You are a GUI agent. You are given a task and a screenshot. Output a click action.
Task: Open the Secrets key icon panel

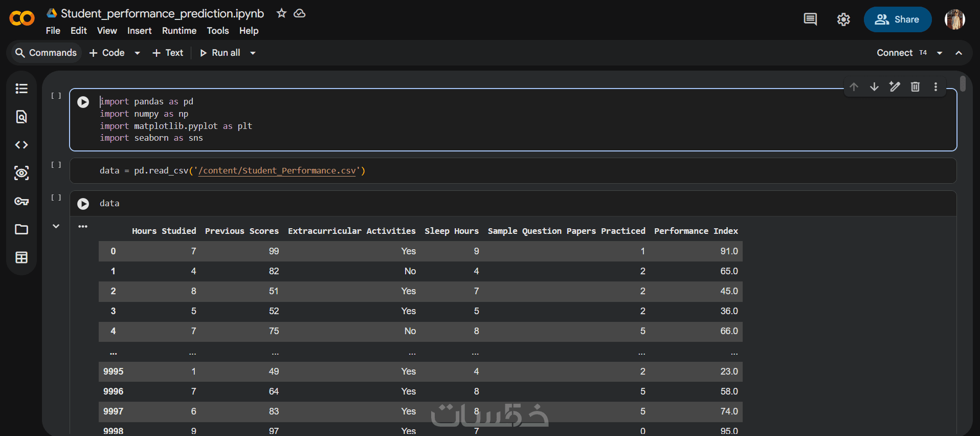tap(21, 201)
